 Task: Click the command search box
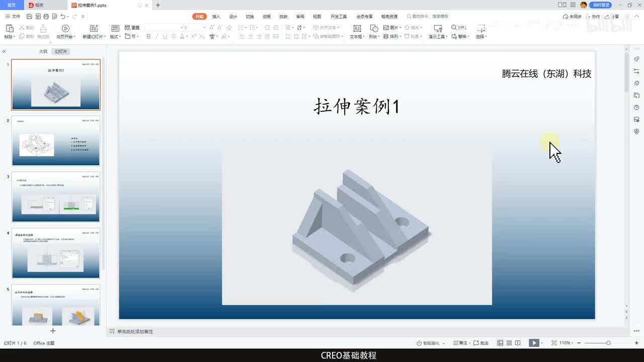pos(429,17)
